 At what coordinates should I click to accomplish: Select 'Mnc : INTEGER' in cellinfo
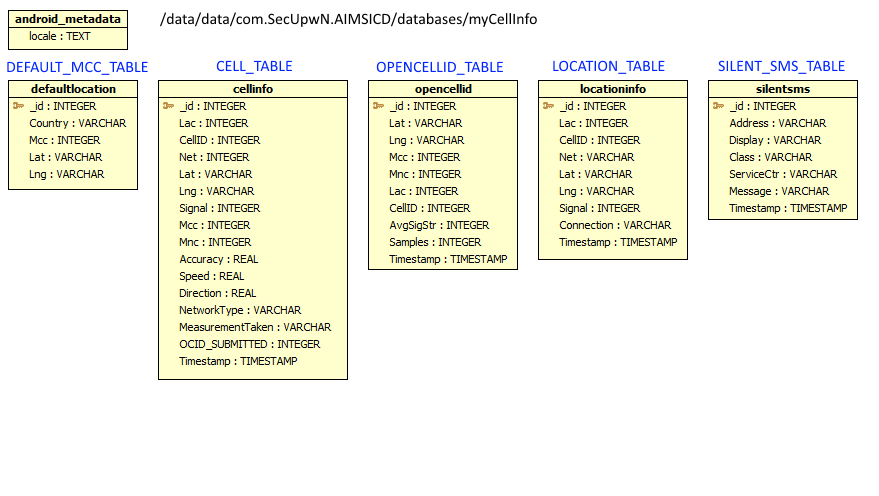tap(215, 242)
